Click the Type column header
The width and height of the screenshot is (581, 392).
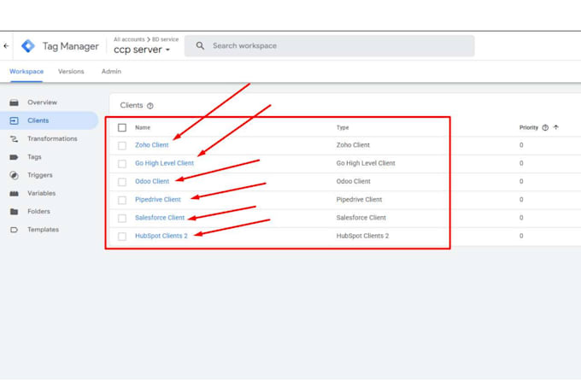pyautogui.click(x=343, y=127)
